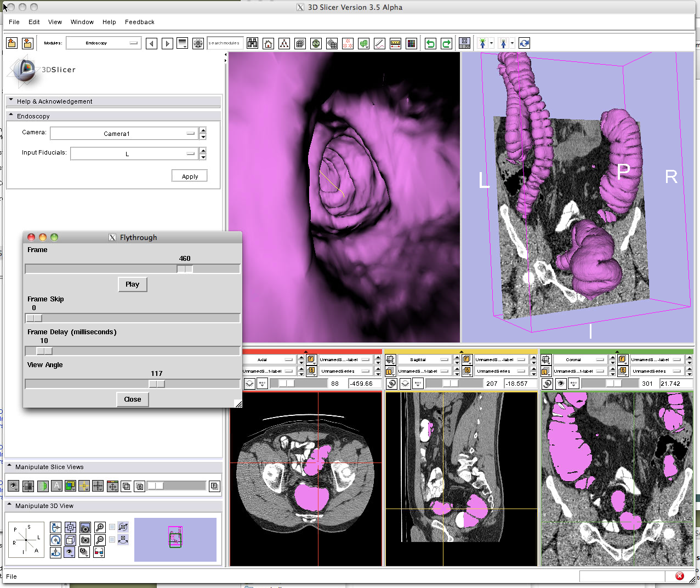Toggle the upper checkbox in Manipulate 3D View
The width and height of the screenshot is (700, 588).
tap(112, 527)
